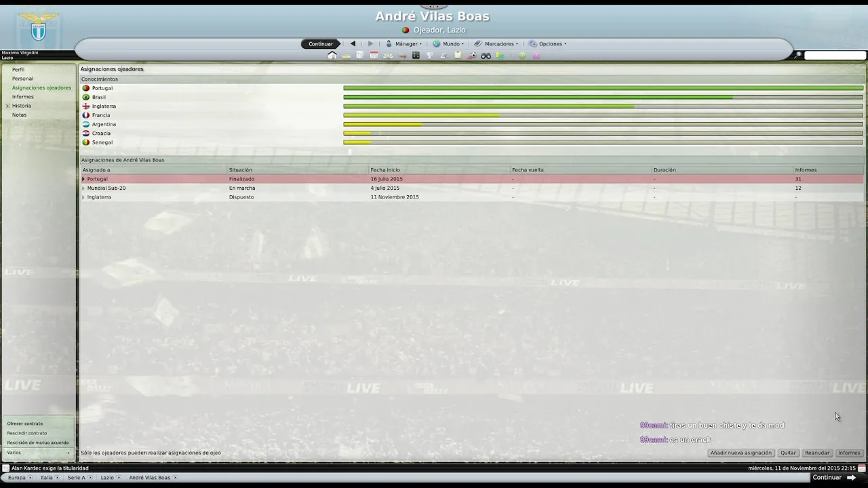This screenshot has width=868, height=488.
Task: Click the Lazio club crest
Action: point(38,28)
